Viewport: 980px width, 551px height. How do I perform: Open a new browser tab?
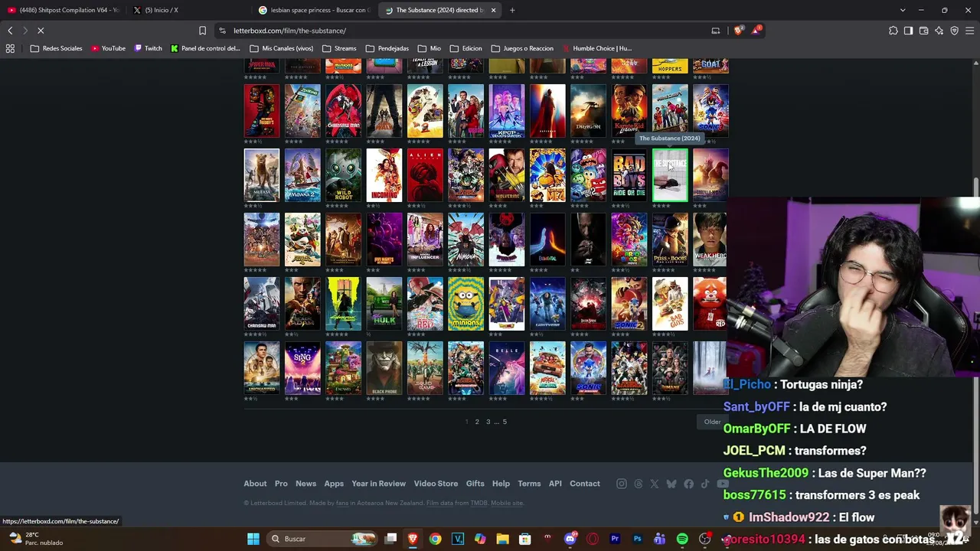pos(512,10)
